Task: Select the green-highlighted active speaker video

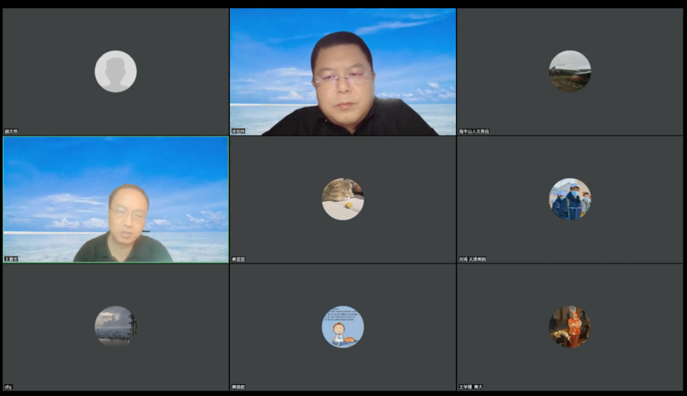Action: coord(116,199)
